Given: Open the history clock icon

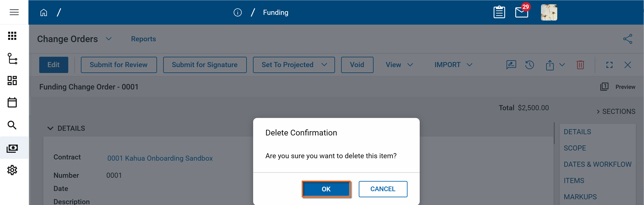Looking at the screenshot, I should point(529,65).
